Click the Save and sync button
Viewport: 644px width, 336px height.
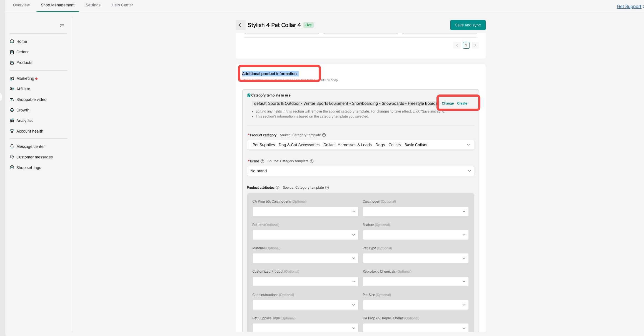click(468, 25)
